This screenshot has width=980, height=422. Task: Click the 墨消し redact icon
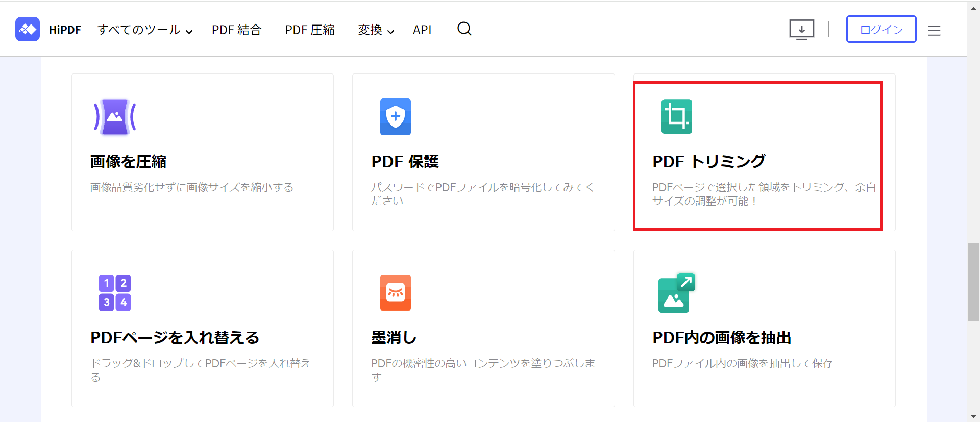coord(396,293)
